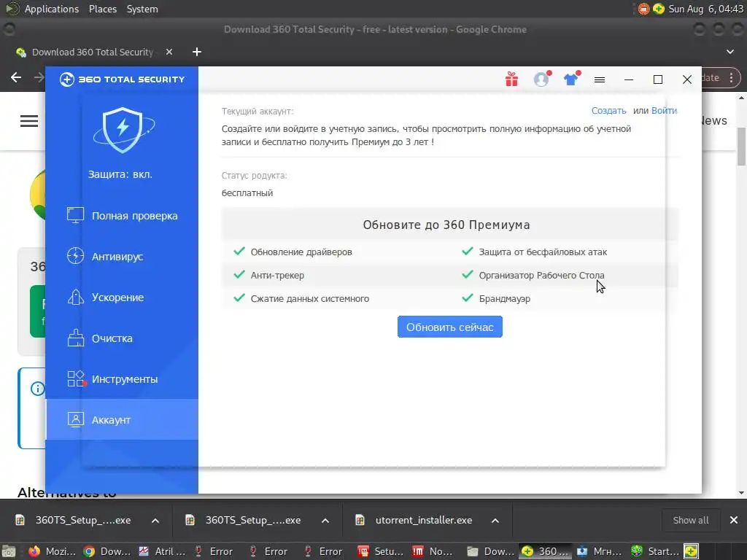Screen dimensions: 747x560
Task: Click the Войти login link
Action: (x=664, y=111)
